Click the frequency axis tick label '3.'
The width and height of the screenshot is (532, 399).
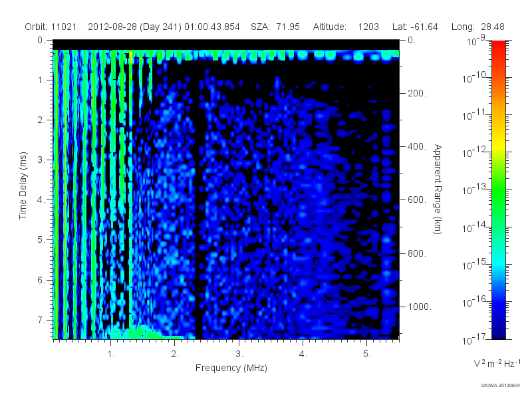[239, 354]
